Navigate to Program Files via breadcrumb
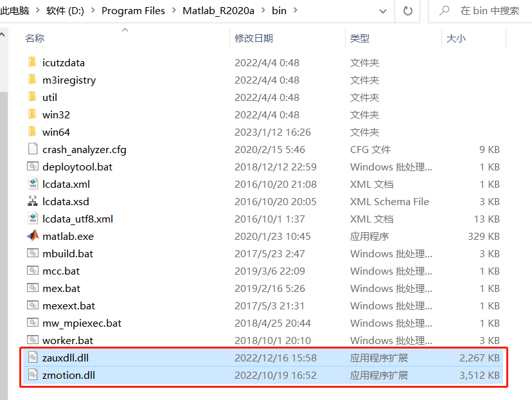Image resolution: width=532 pixels, height=400 pixels. point(133,10)
